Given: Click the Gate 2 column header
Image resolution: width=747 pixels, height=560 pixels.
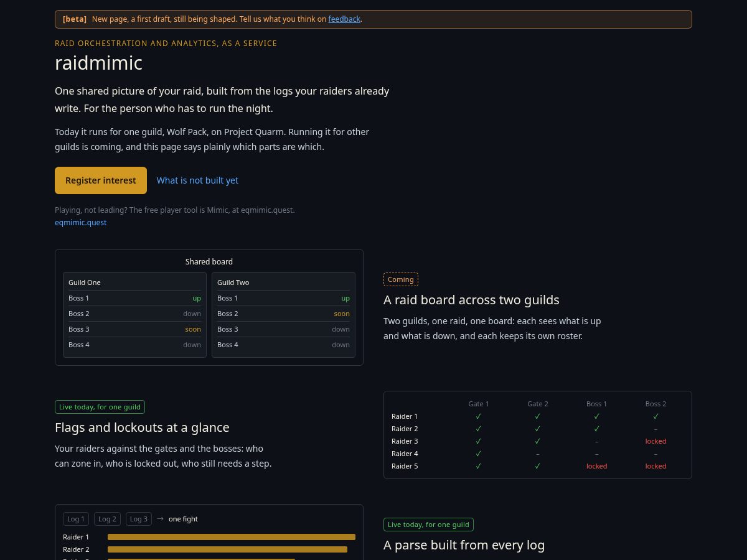Looking at the screenshot, I should (x=538, y=404).
